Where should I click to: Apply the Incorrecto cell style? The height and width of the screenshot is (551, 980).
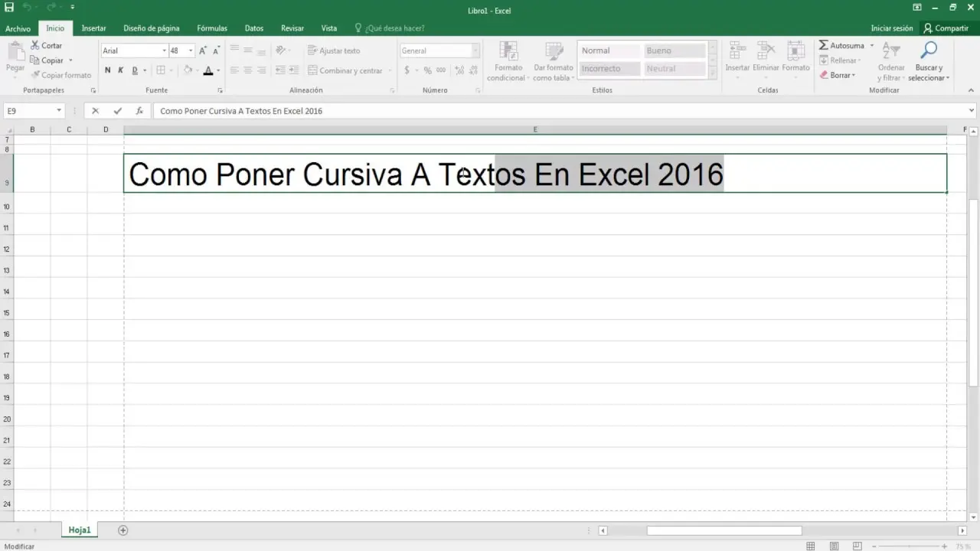click(609, 69)
